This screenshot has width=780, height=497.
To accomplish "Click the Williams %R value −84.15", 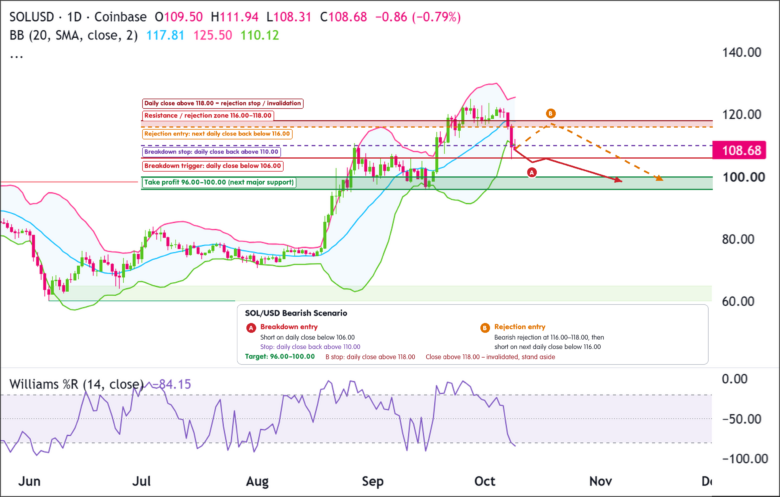I will [172, 385].
